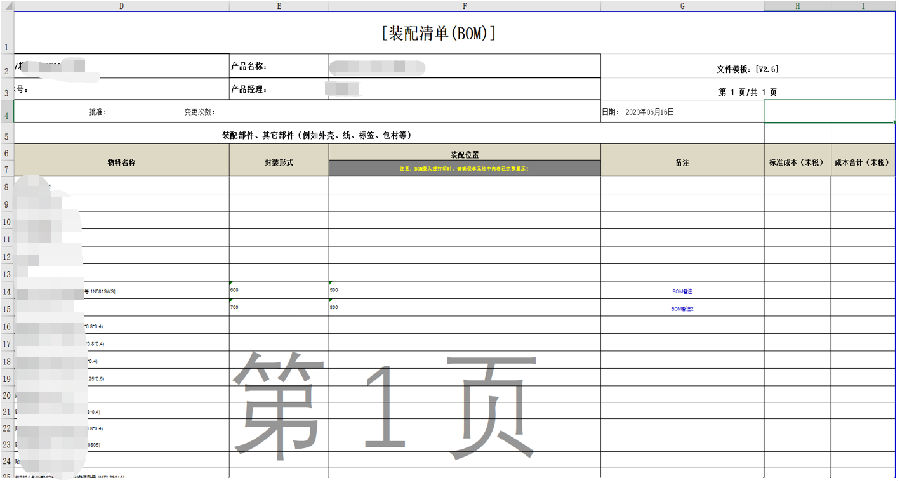
Task: Select row 18 header
Action: tap(6, 362)
